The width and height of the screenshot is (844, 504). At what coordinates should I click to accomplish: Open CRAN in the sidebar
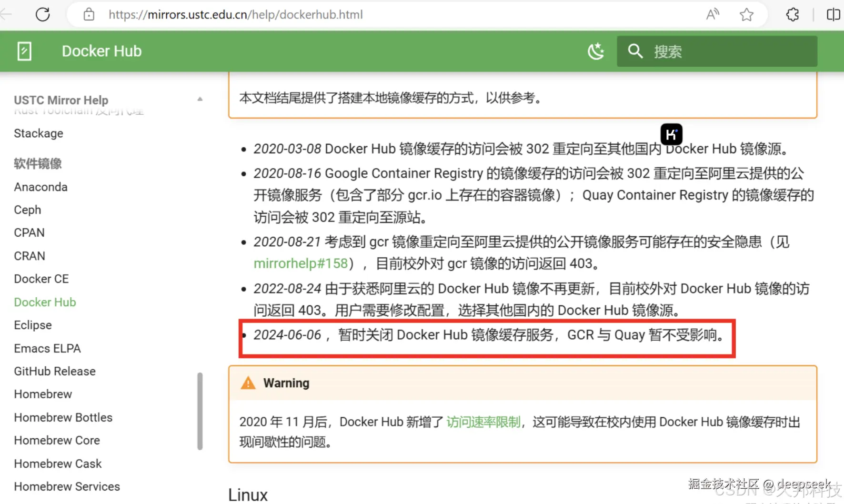[x=30, y=256]
